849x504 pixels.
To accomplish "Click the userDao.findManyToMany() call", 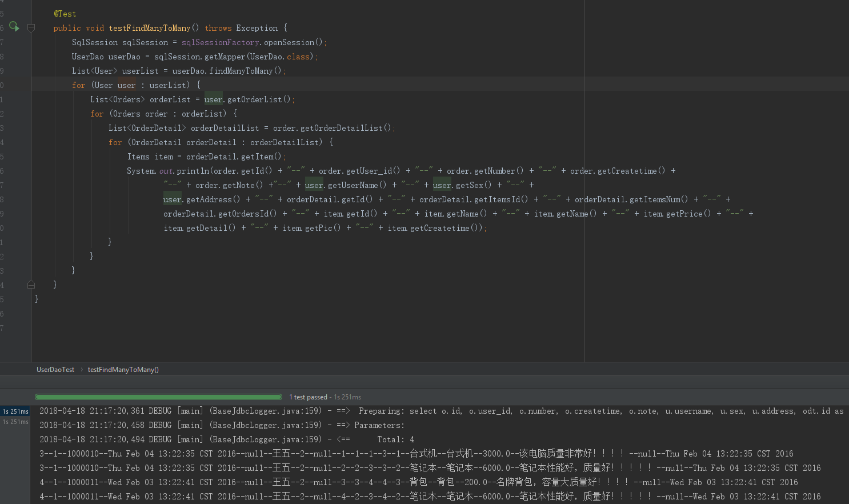I will click(240, 71).
